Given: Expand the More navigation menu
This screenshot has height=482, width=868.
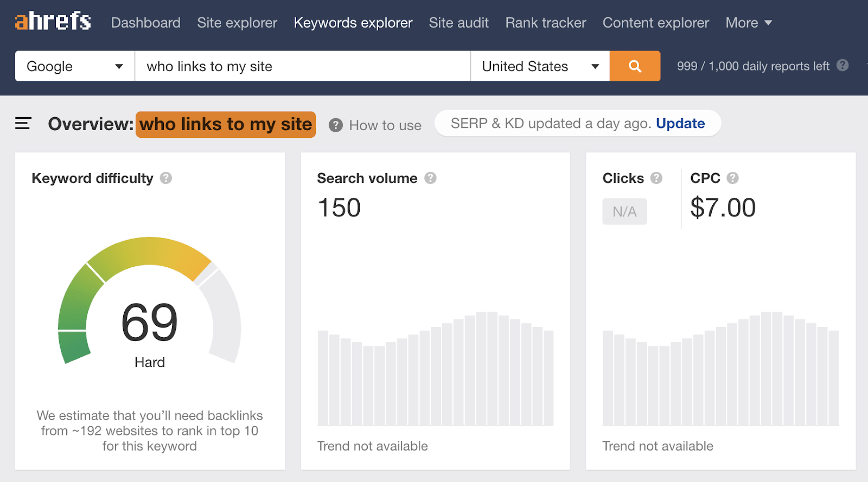Looking at the screenshot, I should click(749, 23).
